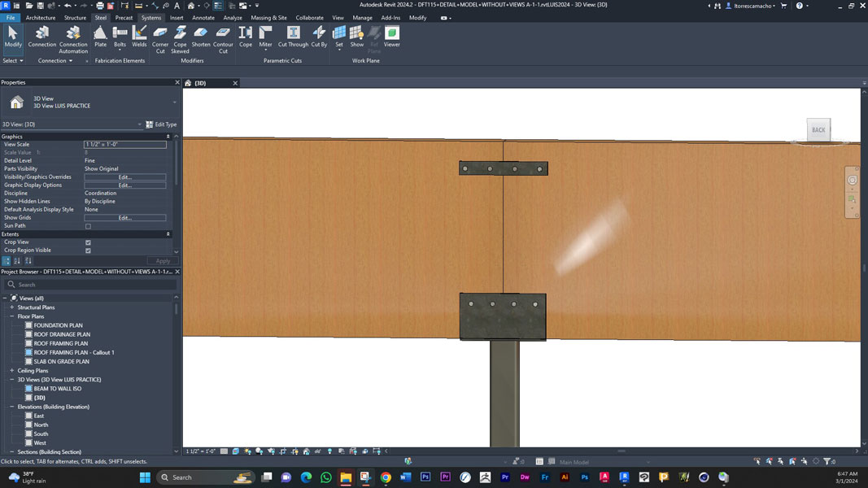868x488 pixels.
Task: Choose the Corner Cut modifier
Action: click(160, 37)
